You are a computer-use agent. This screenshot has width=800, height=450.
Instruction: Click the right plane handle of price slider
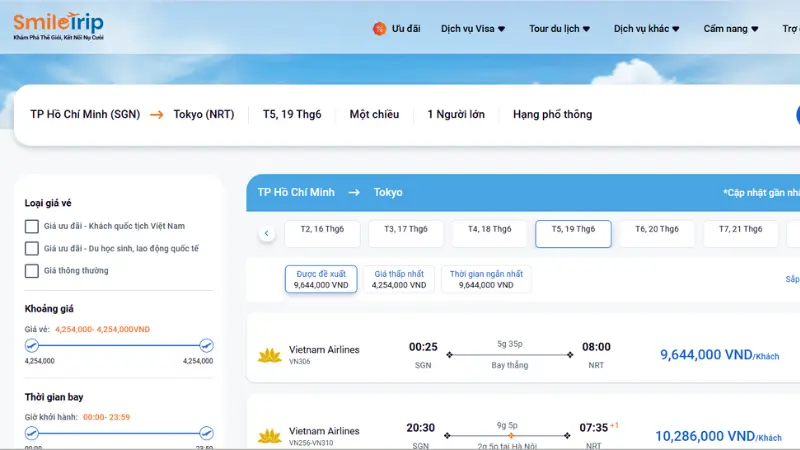[x=206, y=345]
